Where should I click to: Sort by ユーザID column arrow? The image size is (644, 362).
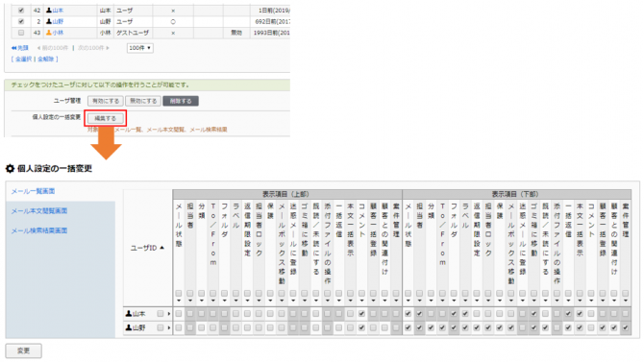161,248
